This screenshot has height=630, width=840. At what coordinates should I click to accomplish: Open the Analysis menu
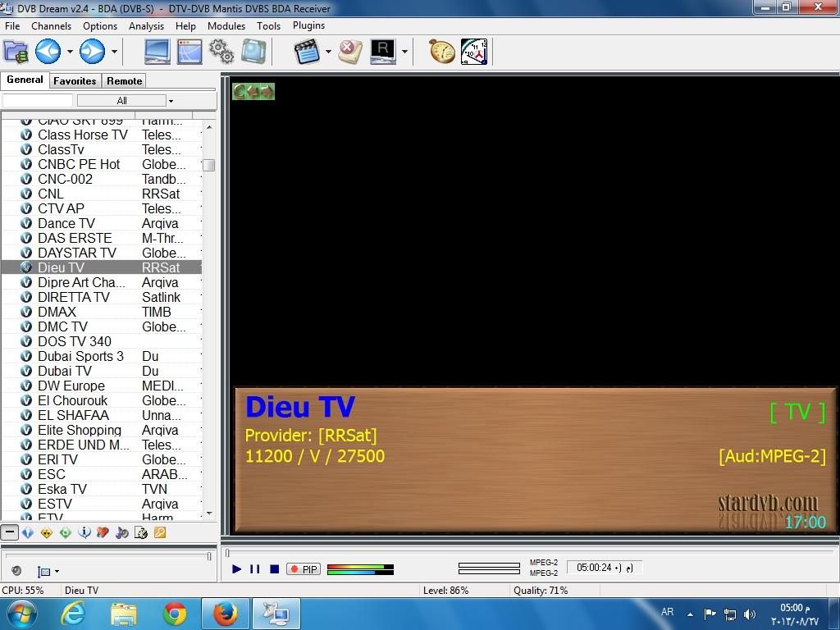[x=146, y=25]
